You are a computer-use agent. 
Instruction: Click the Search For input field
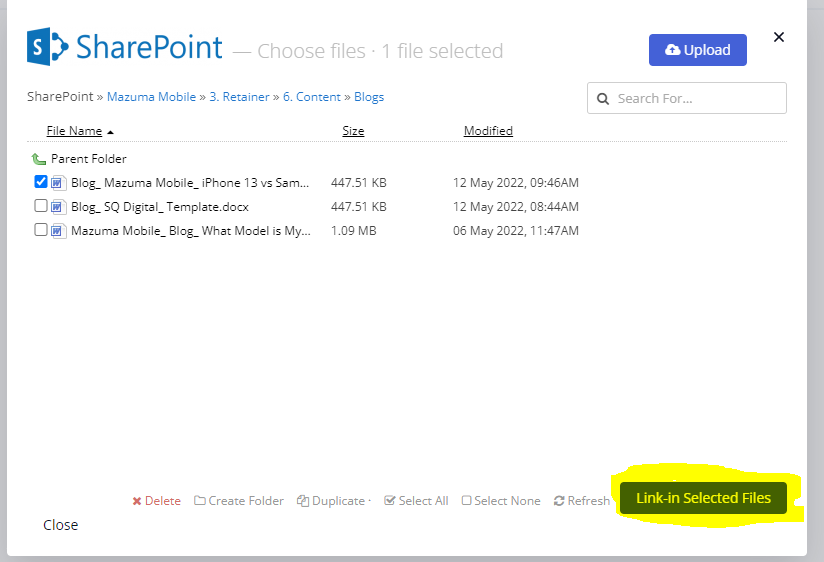(x=686, y=98)
